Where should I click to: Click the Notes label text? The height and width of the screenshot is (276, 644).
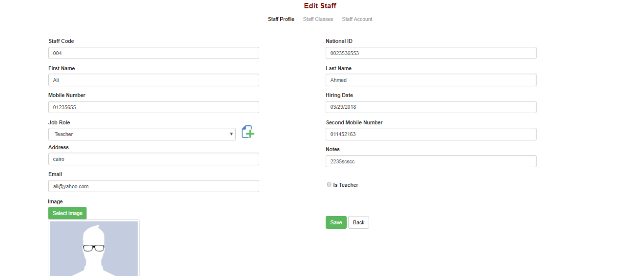[332, 149]
